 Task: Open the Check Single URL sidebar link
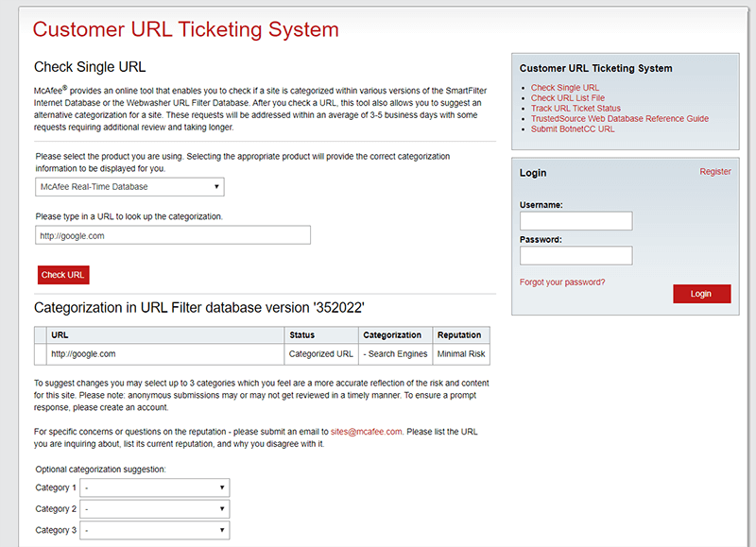click(564, 88)
